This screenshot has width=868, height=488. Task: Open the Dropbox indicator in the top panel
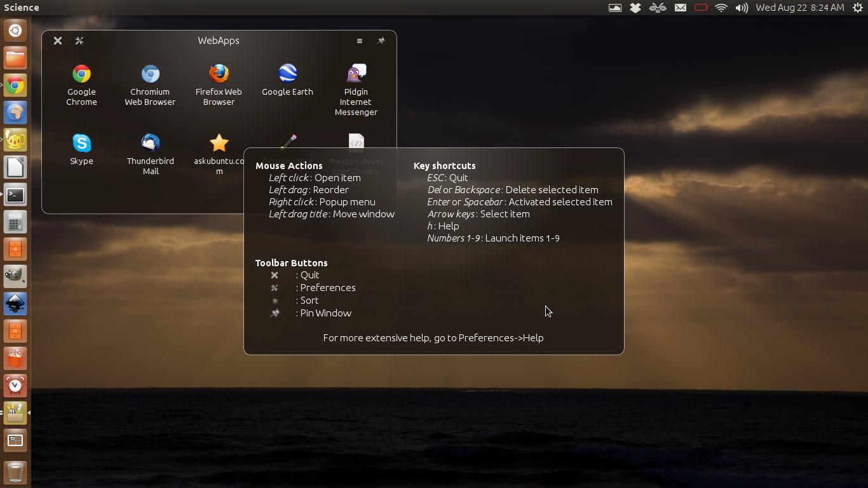point(635,8)
